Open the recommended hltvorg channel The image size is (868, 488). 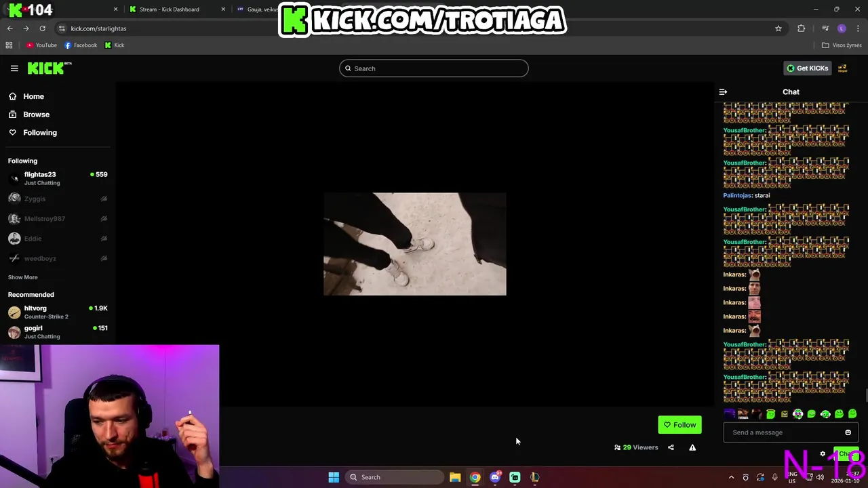[x=58, y=312]
